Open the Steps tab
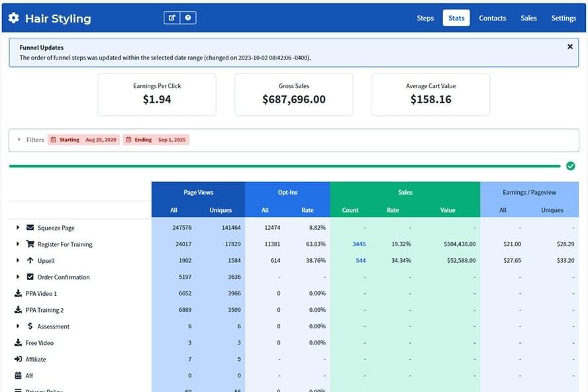The width and height of the screenshot is (588, 392). (x=425, y=18)
